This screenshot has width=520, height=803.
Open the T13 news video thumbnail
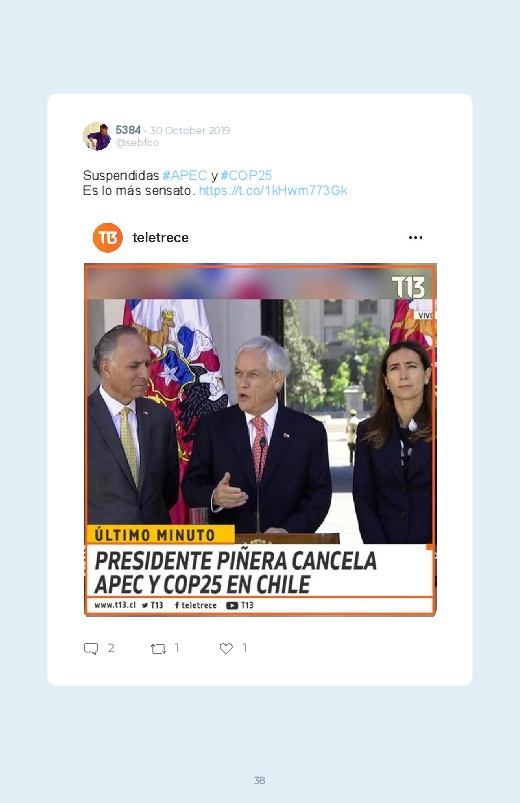pyautogui.click(x=260, y=439)
